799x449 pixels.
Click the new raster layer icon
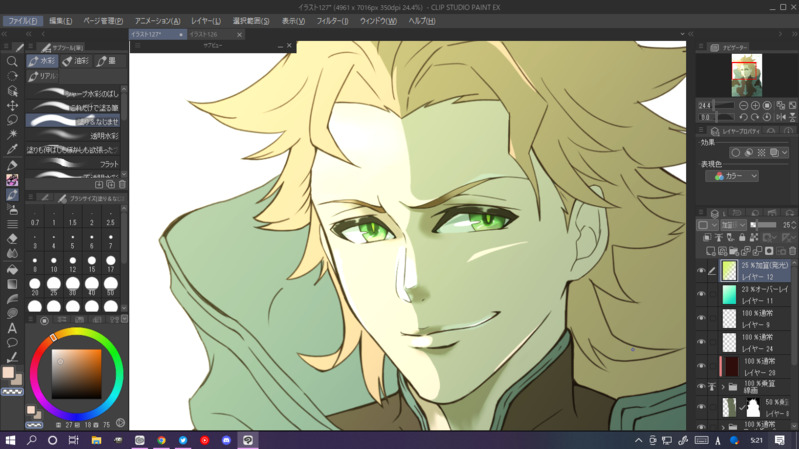(710, 251)
